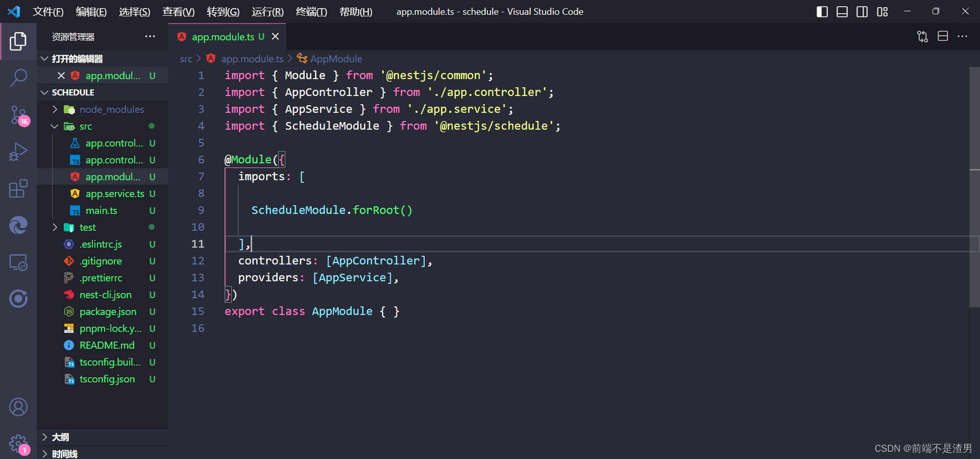
Task: Open main.ts in the file tree
Action: 102,210
